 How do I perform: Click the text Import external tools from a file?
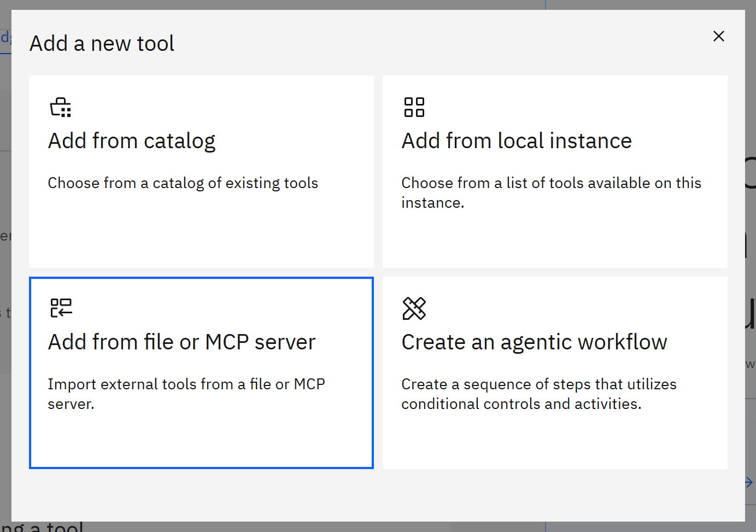pyautogui.click(x=186, y=384)
